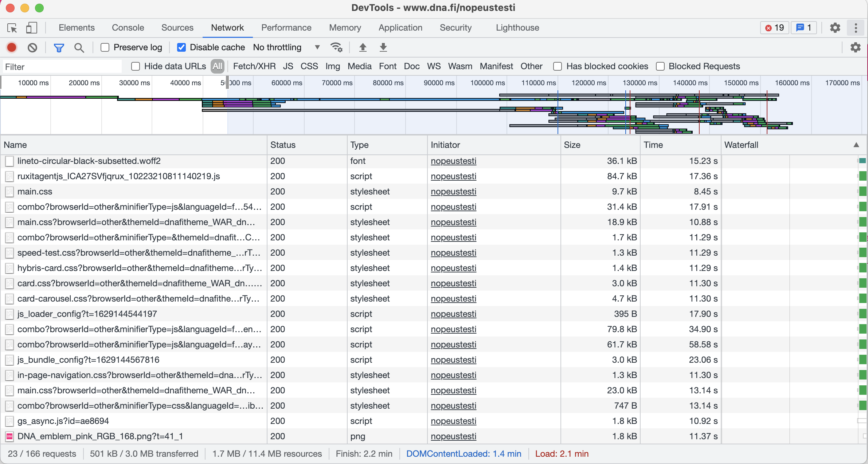
Task: Stop recording network log
Action: (x=12, y=47)
